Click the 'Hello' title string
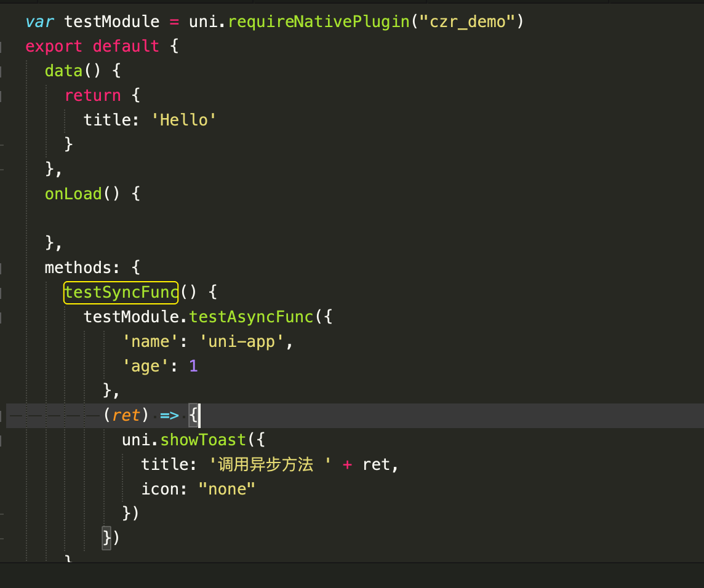The width and height of the screenshot is (704, 588). 183,120
